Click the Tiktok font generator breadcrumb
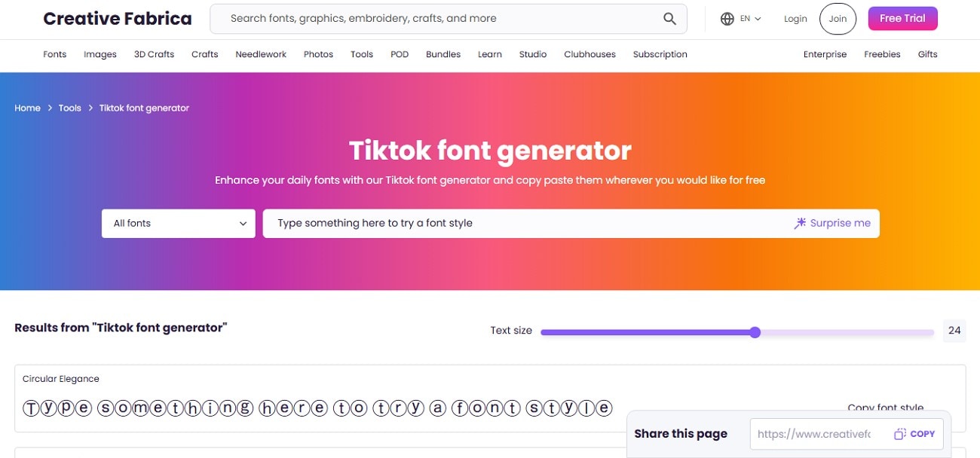This screenshot has width=980, height=458. click(x=144, y=108)
